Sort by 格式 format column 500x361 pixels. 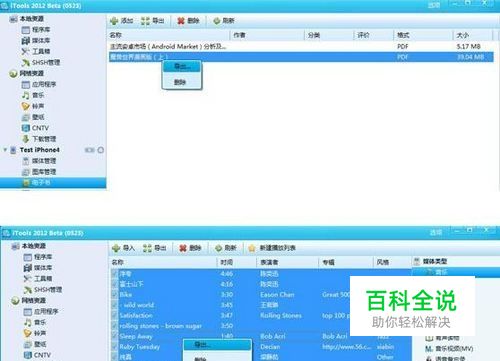(x=423, y=35)
